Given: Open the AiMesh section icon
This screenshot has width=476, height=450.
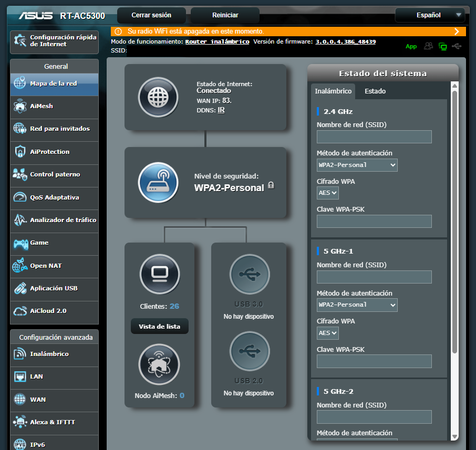Looking at the screenshot, I should (19, 107).
